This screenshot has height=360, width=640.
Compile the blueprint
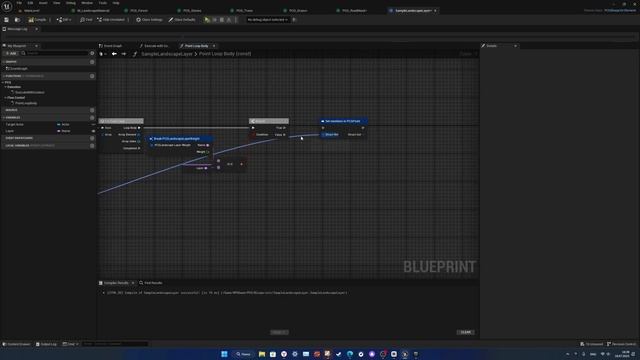point(38,20)
